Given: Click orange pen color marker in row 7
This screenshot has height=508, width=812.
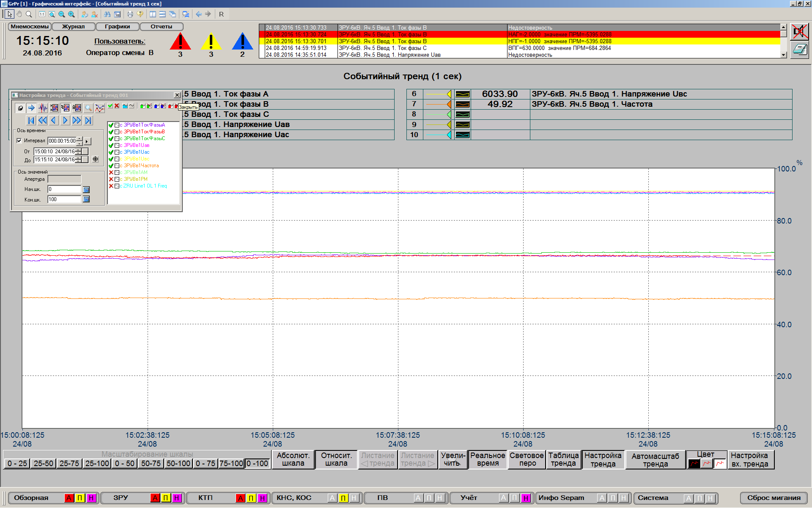Looking at the screenshot, I should (439, 104).
